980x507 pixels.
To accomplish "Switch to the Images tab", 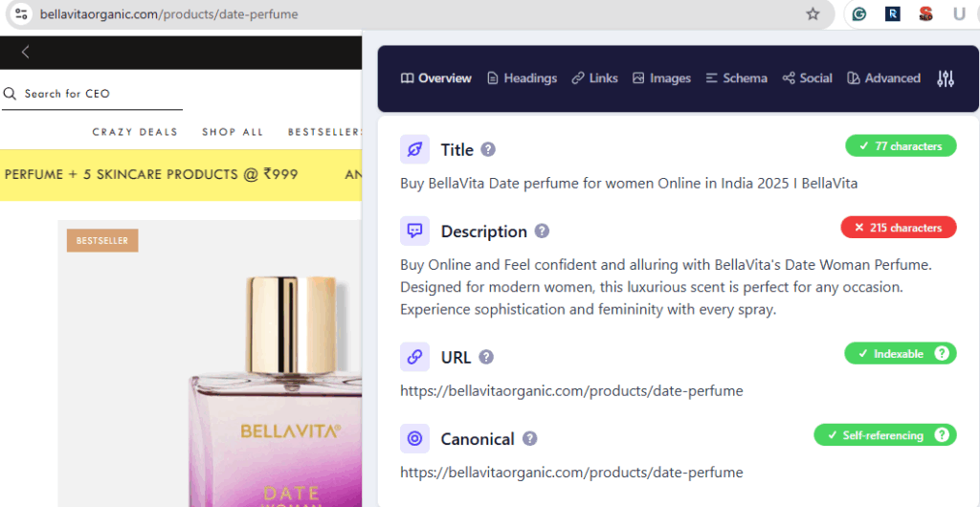I will [661, 78].
